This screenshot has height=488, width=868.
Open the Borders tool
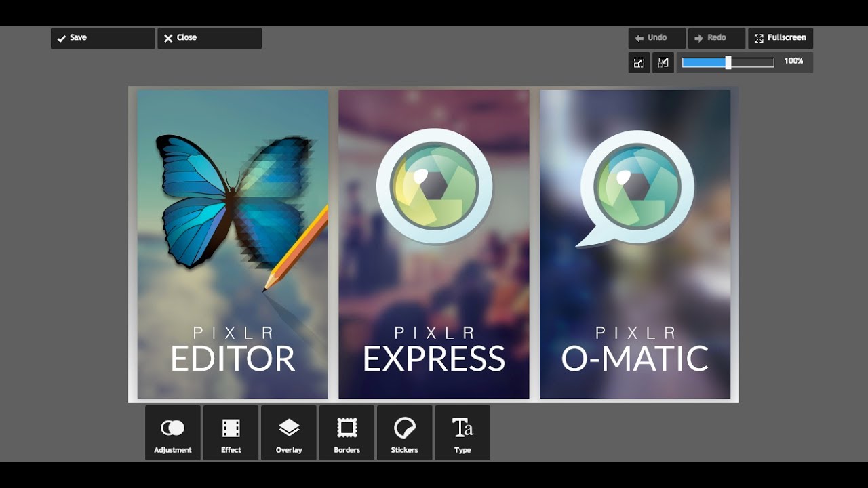point(347,433)
